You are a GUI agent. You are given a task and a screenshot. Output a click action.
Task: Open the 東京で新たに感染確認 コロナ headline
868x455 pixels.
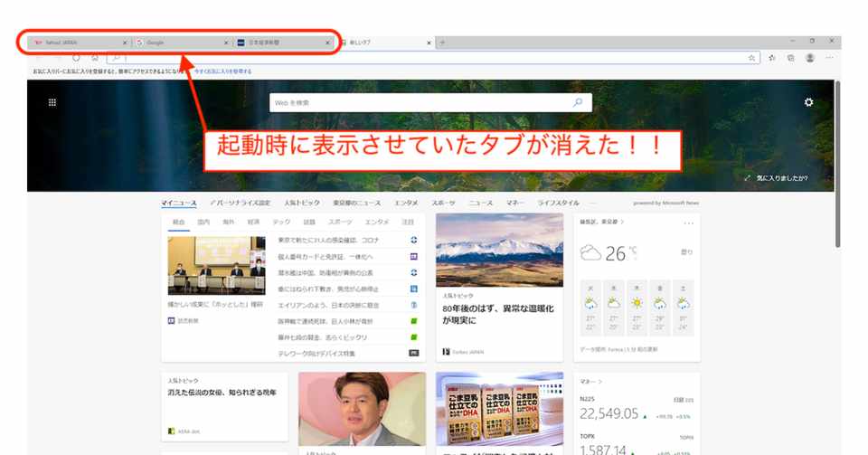pos(328,241)
